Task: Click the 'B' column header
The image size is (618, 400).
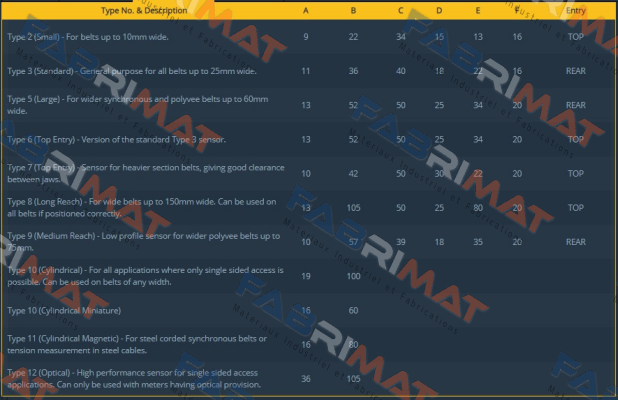Action: [x=354, y=11]
